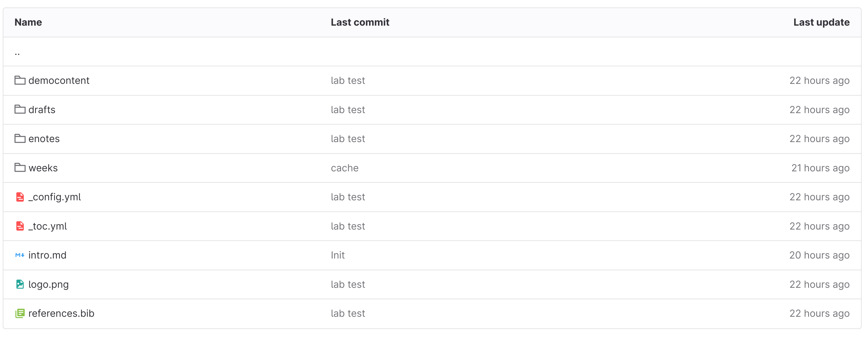
Task: Open the logo.png file name
Action: click(48, 284)
